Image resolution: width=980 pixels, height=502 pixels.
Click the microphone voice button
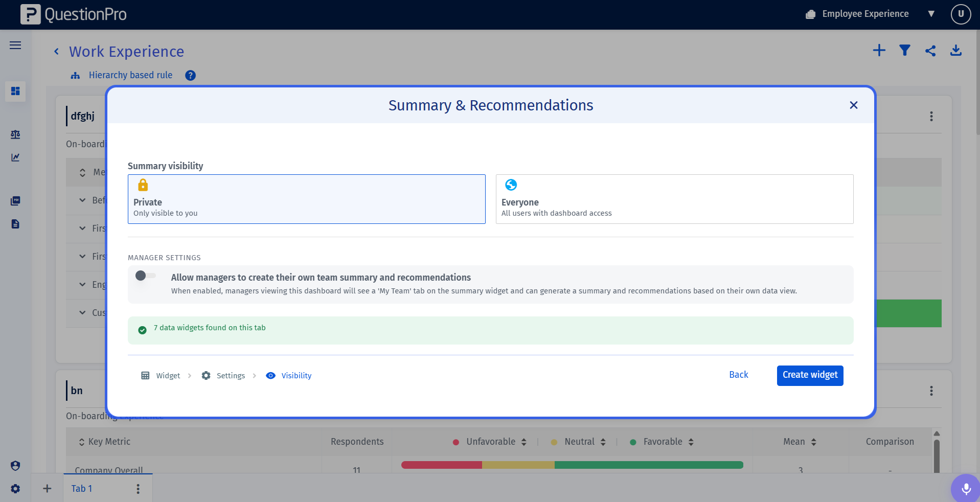tap(966, 489)
